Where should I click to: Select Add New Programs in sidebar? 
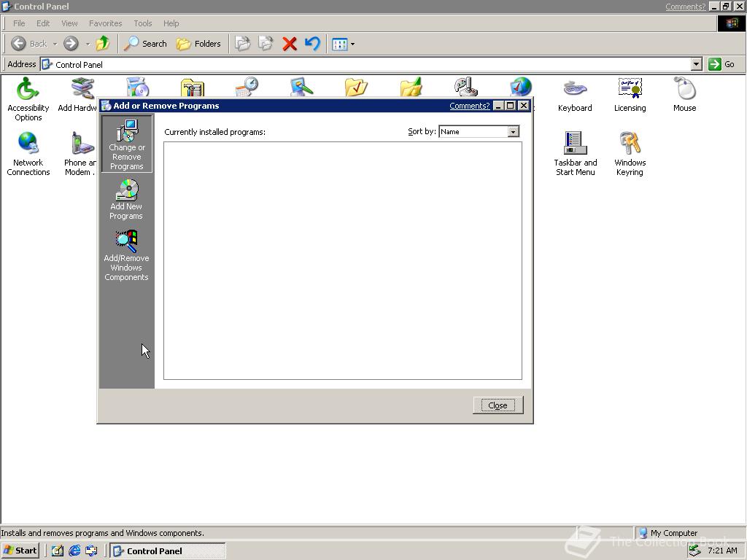click(126, 200)
